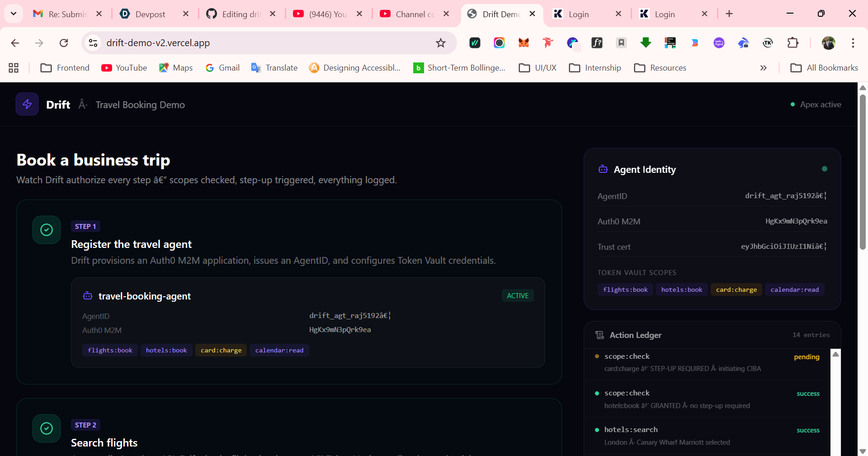Click the purple round extension icon

pyautogui.click(x=719, y=43)
